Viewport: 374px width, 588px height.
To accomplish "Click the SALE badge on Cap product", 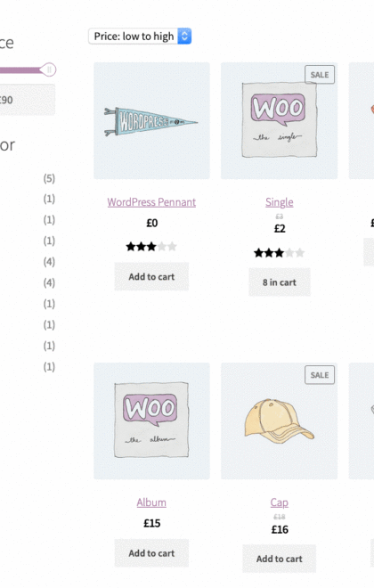I will coord(320,375).
